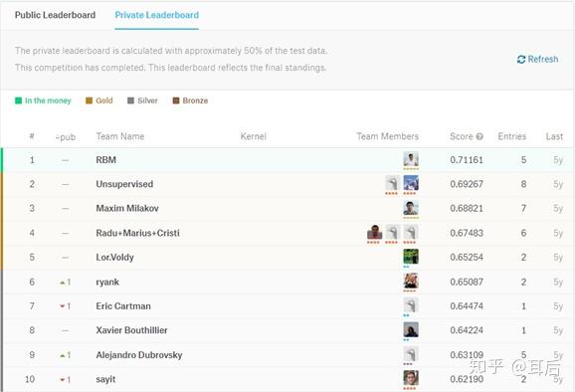Select the Private Leaderboard tab

tap(157, 15)
